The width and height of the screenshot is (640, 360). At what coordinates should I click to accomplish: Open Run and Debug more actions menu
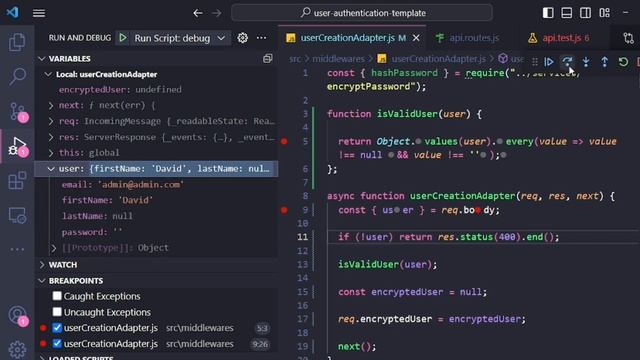click(x=261, y=38)
